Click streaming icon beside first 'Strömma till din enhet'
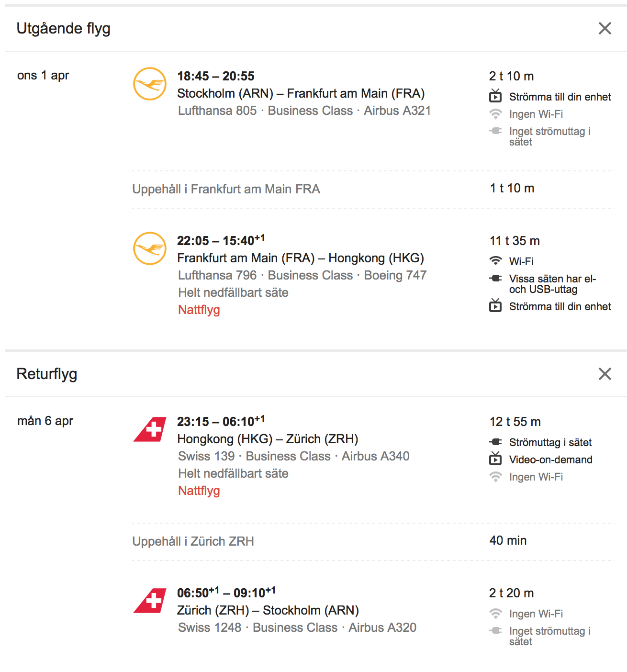 (x=495, y=96)
